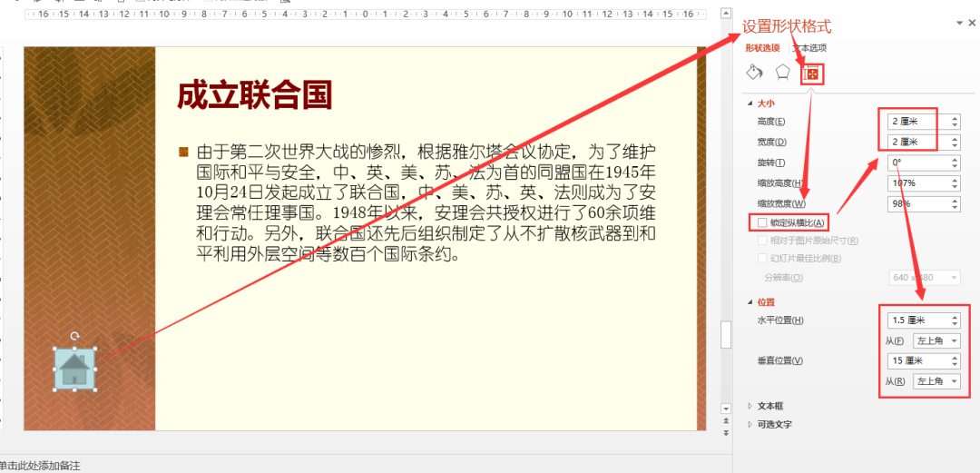Step the 高度 spinner arrows
Screen dimensions: 980x473
(955, 122)
